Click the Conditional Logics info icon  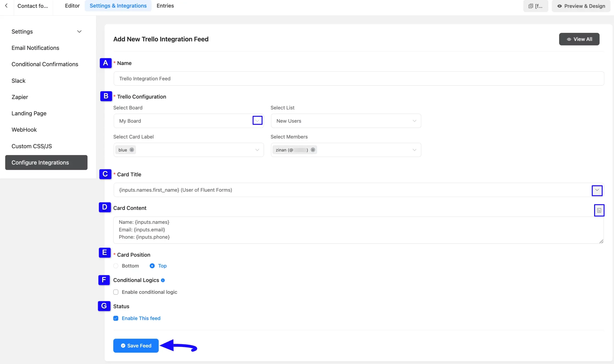(x=163, y=280)
